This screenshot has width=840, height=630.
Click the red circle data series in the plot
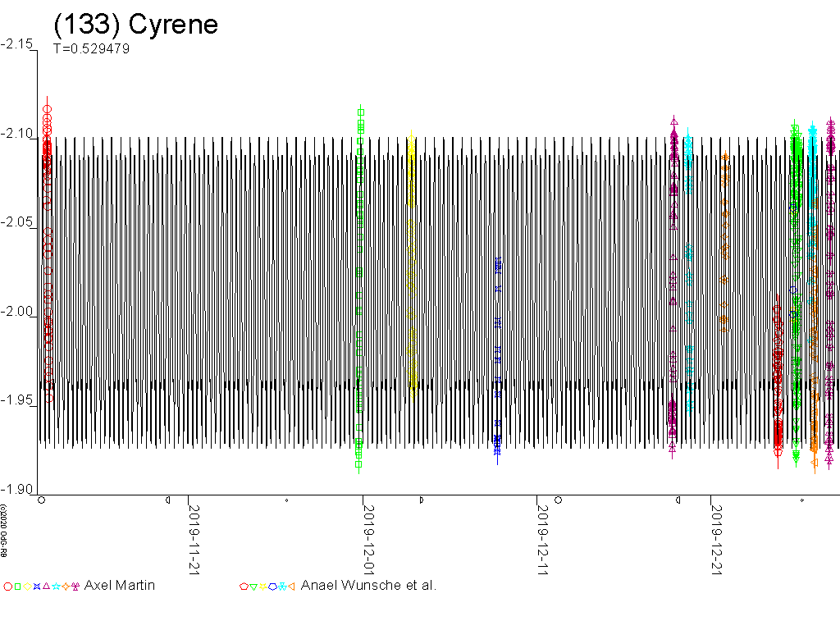tap(48, 249)
